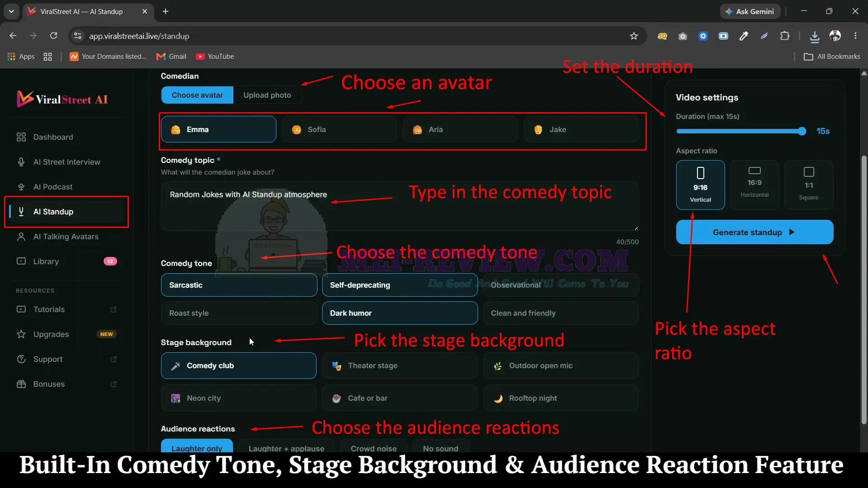The height and width of the screenshot is (488, 868).
Task: Select Neon city background
Action: [x=239, y=398]
